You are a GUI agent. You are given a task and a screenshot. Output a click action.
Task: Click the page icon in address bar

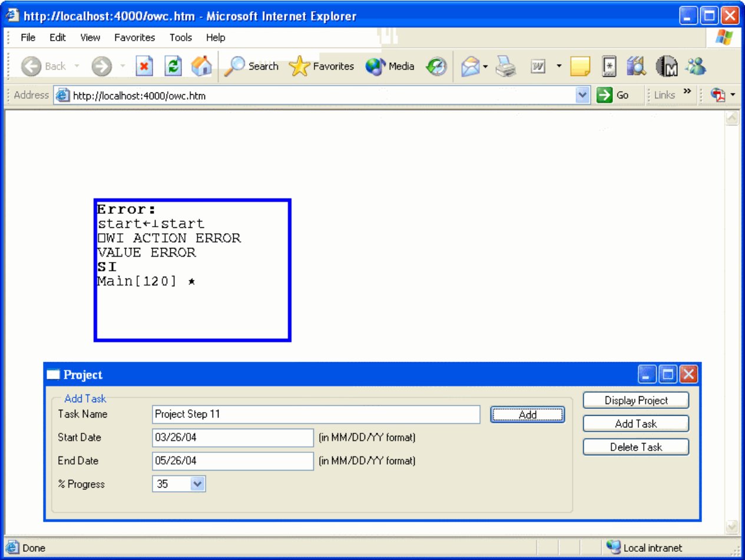62,95
